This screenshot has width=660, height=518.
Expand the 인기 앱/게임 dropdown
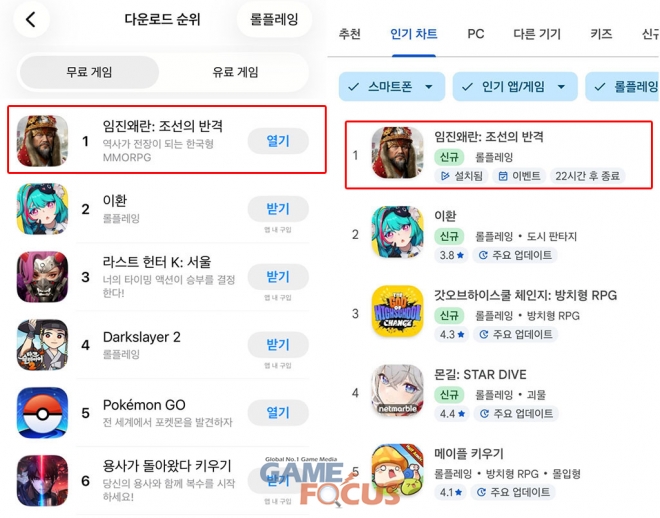tap(515, 87)
